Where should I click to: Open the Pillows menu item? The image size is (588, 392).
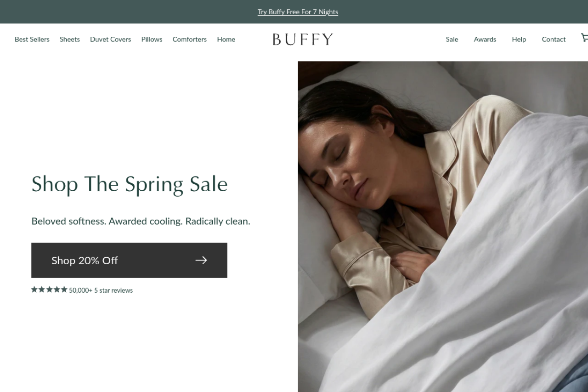click(152, 40)
